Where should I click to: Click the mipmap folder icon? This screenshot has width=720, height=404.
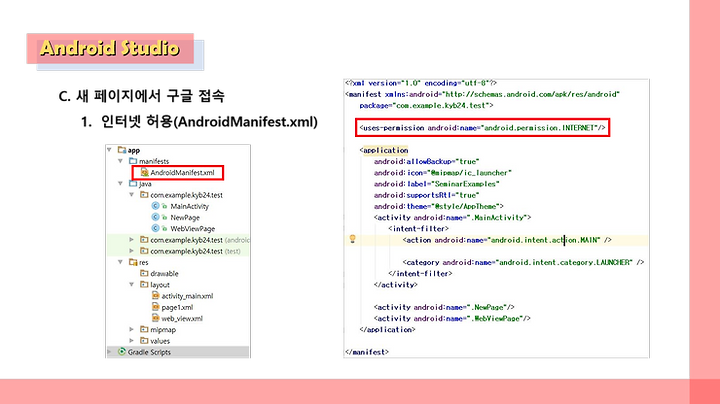pos(144,329)
